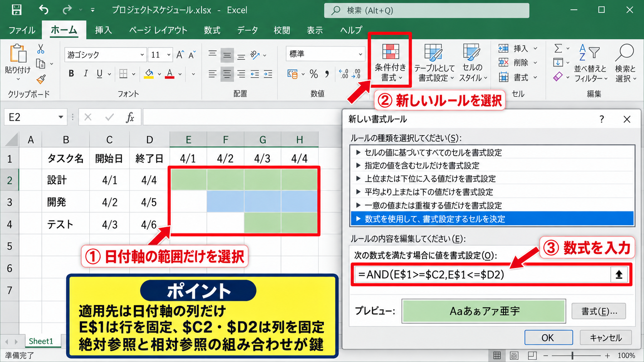Screen dimensions: 644x362
Task: Open the font size dropdown
Action: click(x=169, y=55)
